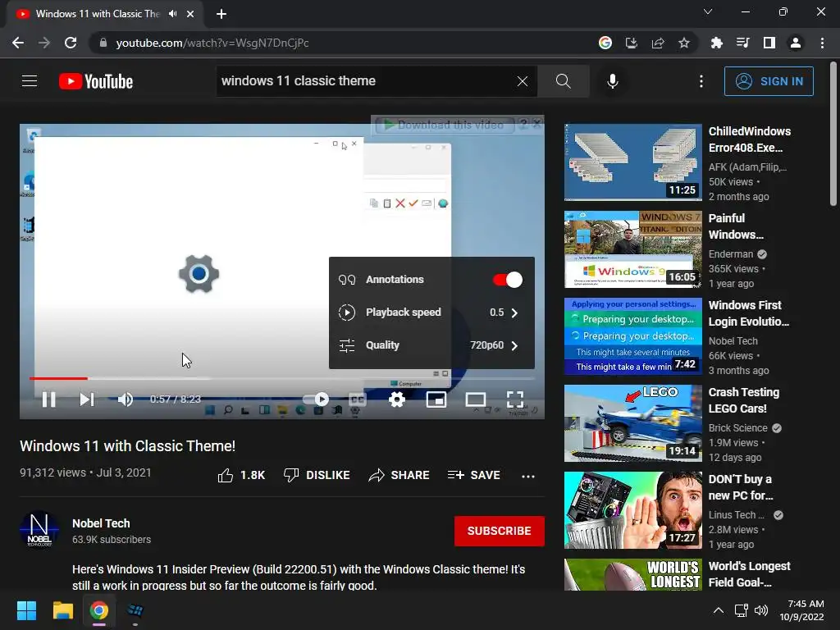Go to YouTube home via logo

click(x=96, y=81)
